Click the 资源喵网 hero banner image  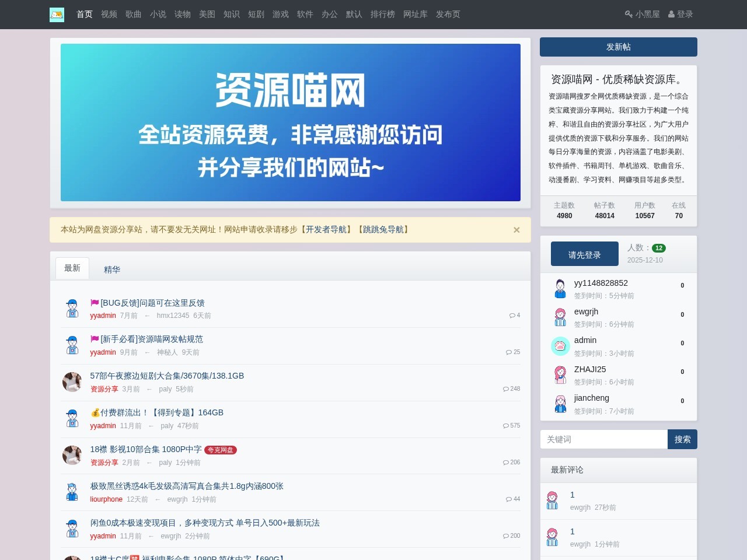(291, 122)
